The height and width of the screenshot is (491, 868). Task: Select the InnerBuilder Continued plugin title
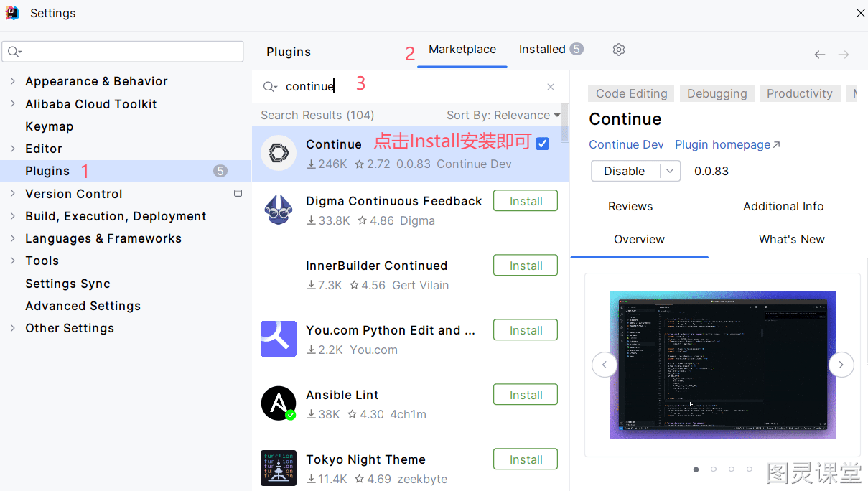click(376, 266)
